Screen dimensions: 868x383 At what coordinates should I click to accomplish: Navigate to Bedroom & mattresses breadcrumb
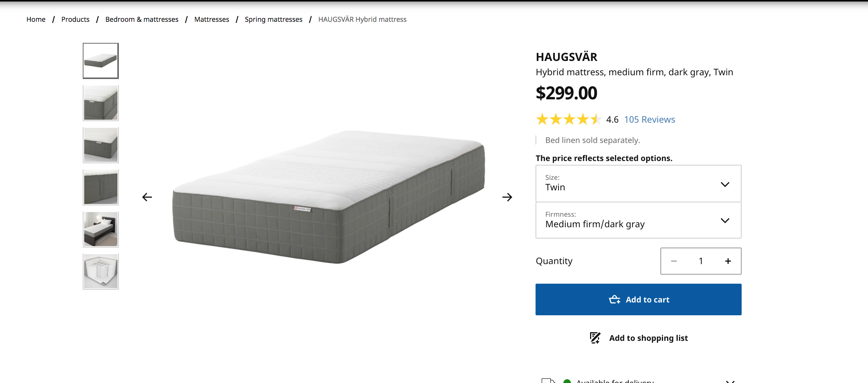point(142,20)
